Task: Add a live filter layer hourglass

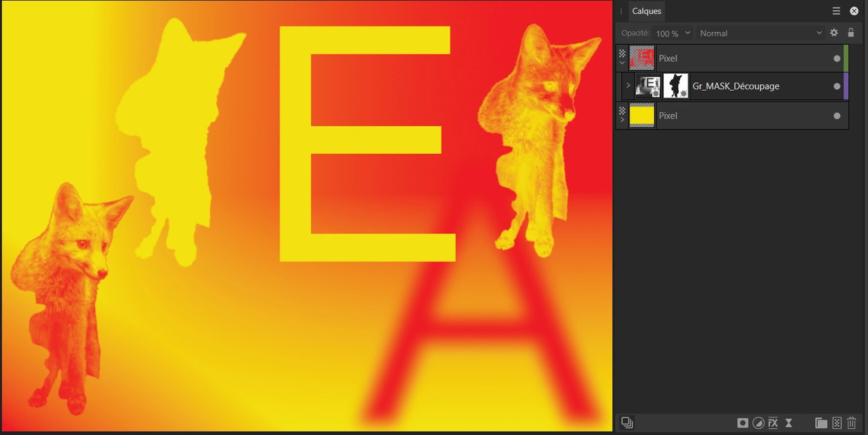Action: 789,423
